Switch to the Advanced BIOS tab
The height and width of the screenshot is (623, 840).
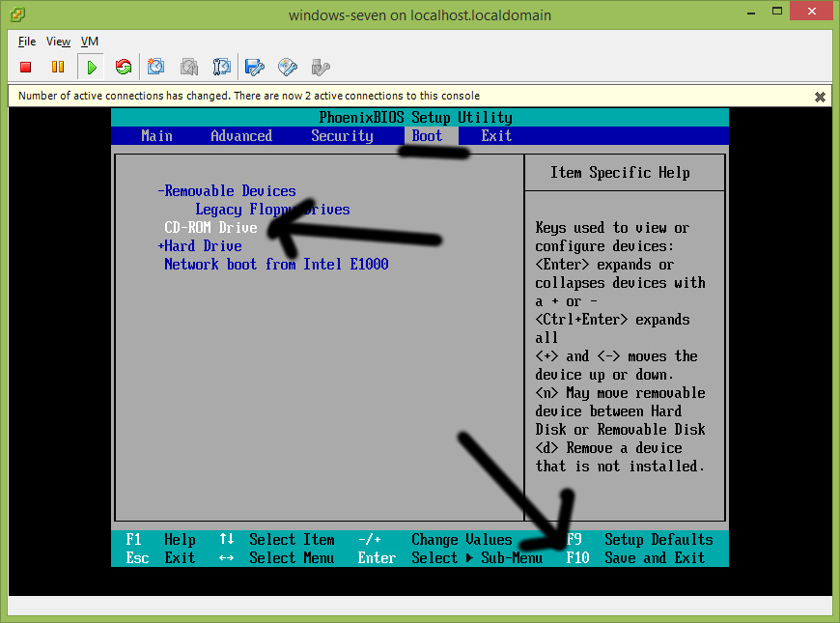pyautogui.click(x=241, y=136)
